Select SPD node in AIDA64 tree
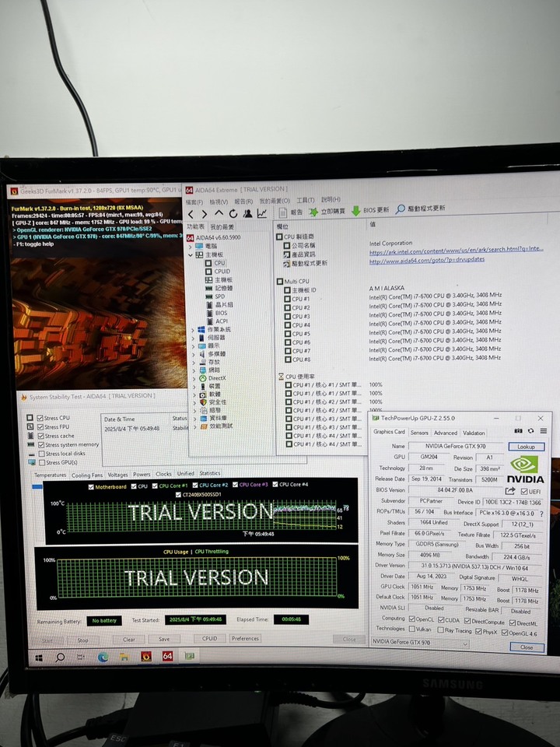 tap(215, 296)
